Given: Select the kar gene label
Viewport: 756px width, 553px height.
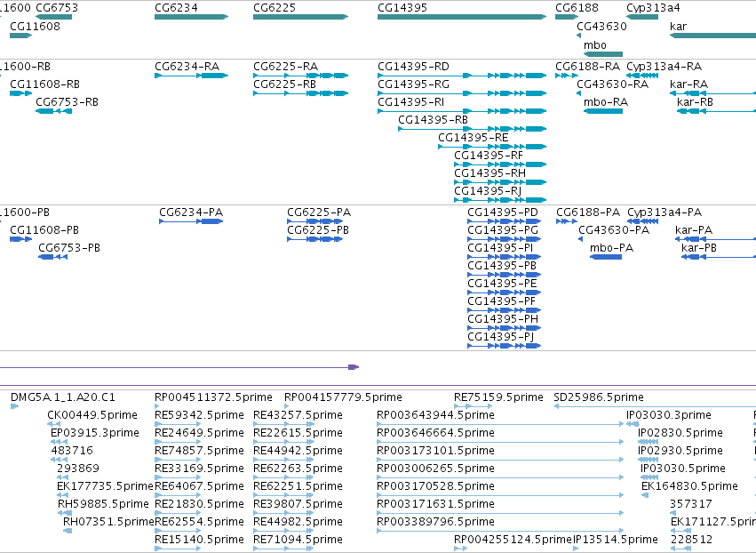Looking at the screenshot, I should point(678,27).
